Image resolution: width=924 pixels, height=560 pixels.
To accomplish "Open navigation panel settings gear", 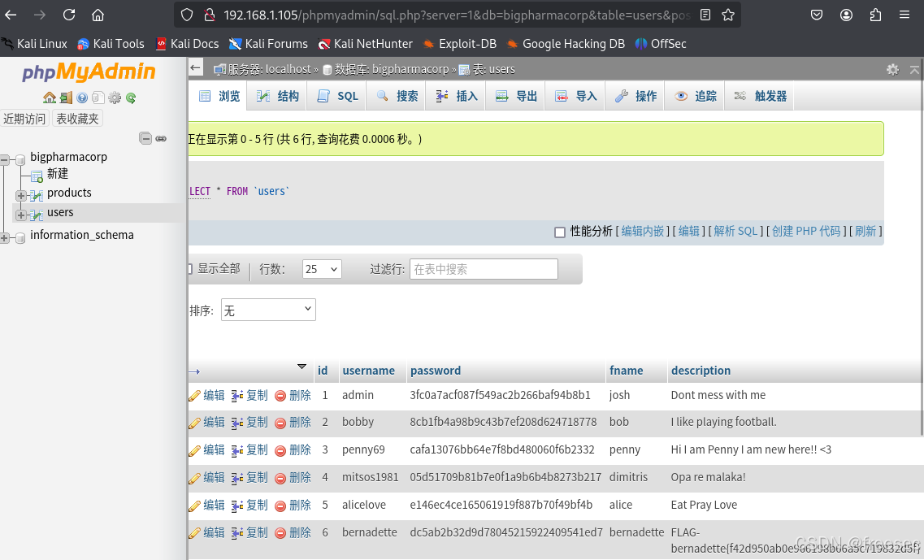I will pyautogui.click(x=115, y=98).
